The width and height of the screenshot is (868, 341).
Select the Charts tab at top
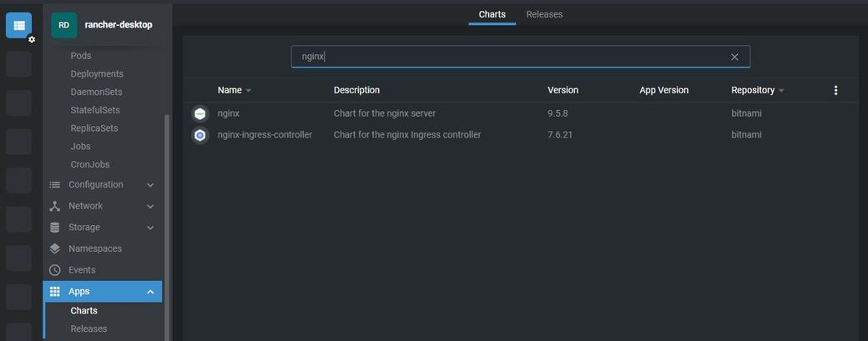pyautogui.click(x=492, y=14)
